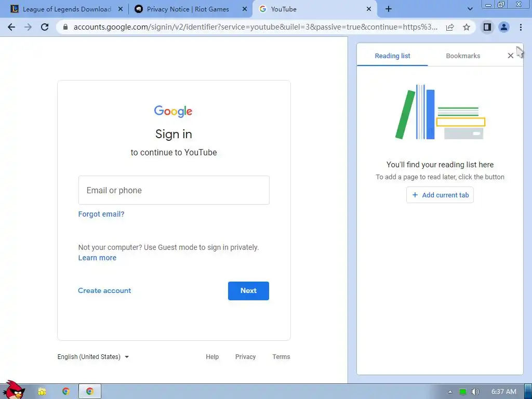Viewport: 532px width, 399px height.
Task: Open Chrome's three-dot menu
Action: 521,27
